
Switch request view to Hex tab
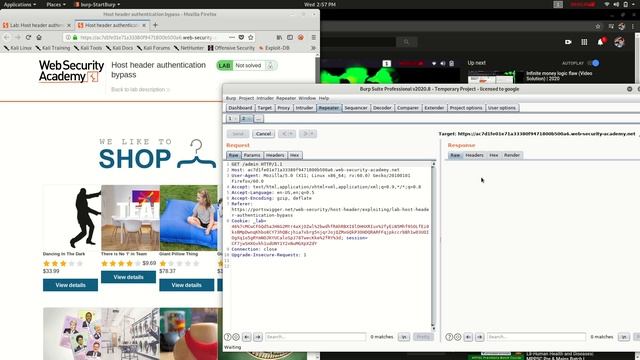coord(294,155)
